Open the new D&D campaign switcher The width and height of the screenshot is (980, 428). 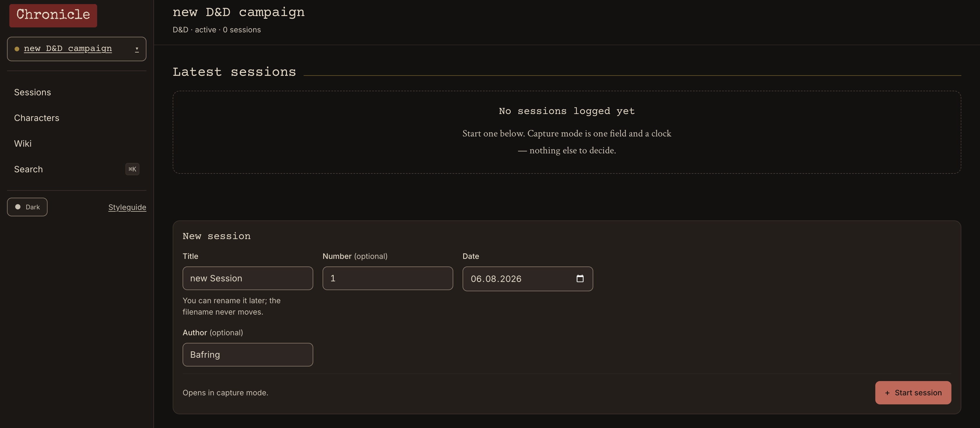click(76, 49)
